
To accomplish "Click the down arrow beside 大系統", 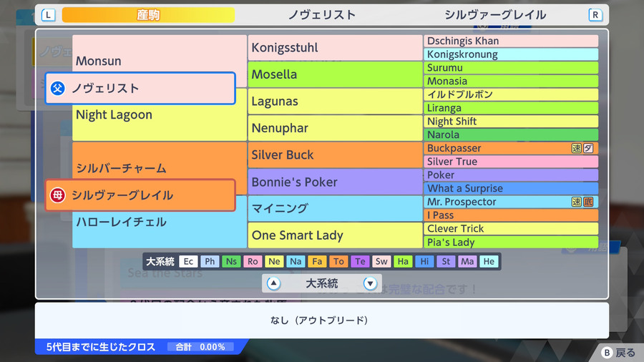I will [x=370, y=283].
